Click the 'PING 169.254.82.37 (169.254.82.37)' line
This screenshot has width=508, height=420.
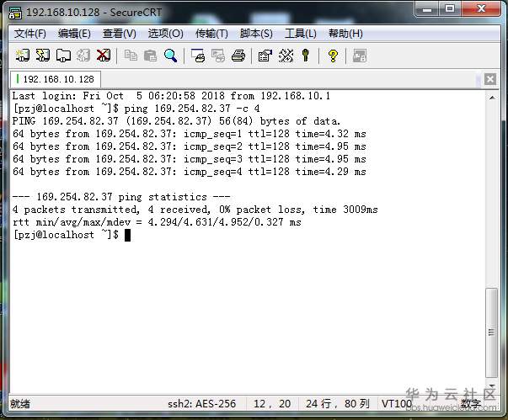click(x=176, y=121)
